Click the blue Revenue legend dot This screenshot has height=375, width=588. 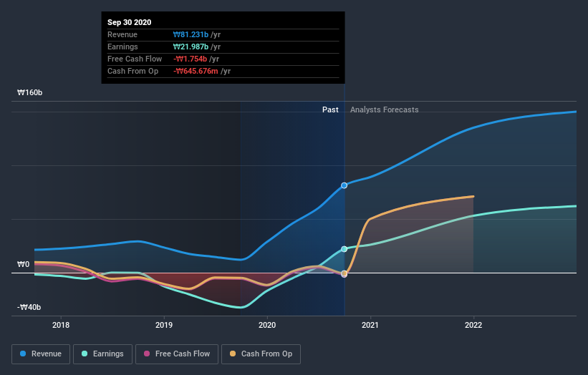click(23, 354)
